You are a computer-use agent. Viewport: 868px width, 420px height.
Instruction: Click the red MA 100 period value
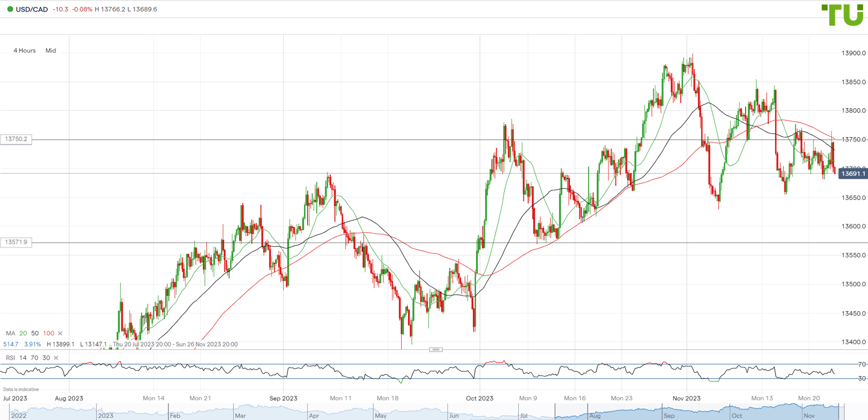(49, 334)
